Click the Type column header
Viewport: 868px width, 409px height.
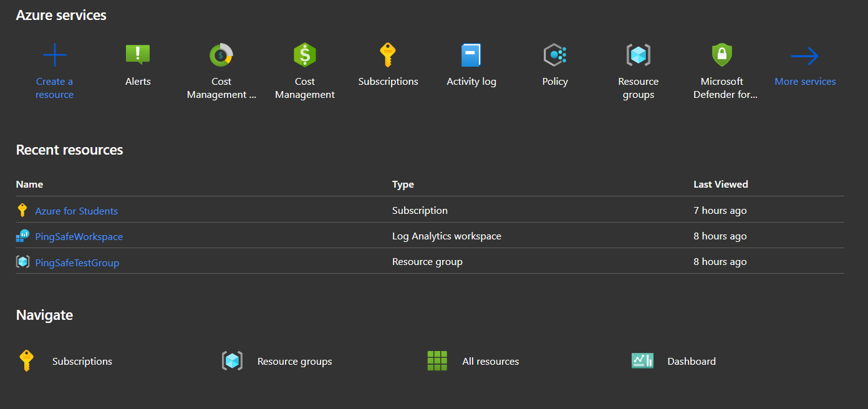(403, 185)
